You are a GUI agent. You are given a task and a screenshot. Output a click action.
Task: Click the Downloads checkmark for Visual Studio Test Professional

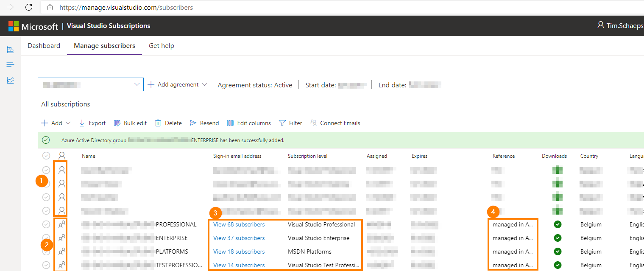558,265
